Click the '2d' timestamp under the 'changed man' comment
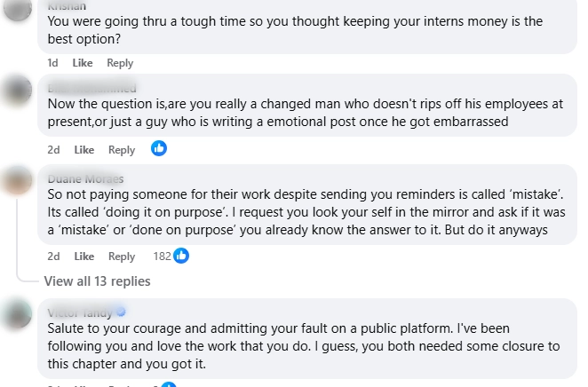Image resolution: width=588 pixels, height=387 pixels. pyautogui.click(x=53, y=150)
